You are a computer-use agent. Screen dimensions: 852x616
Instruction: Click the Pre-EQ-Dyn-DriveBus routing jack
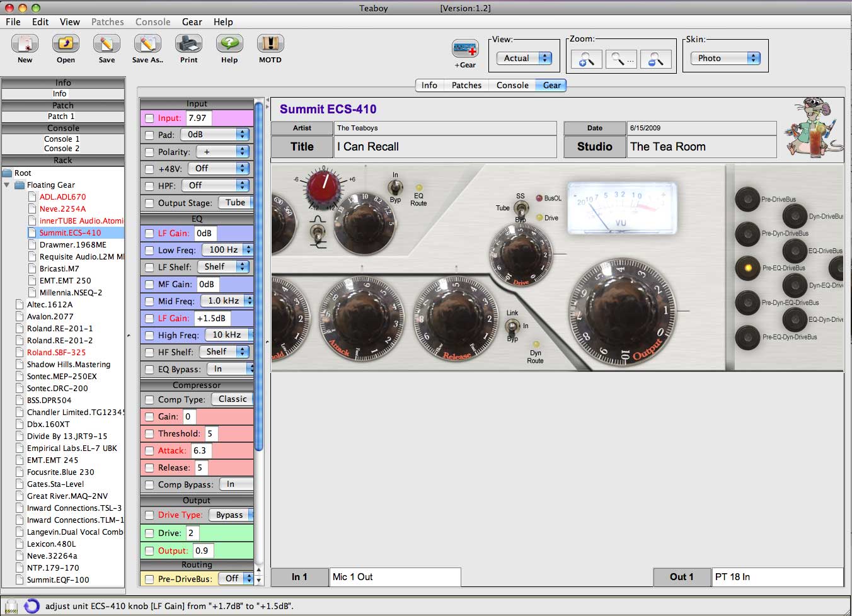point(747,337)
